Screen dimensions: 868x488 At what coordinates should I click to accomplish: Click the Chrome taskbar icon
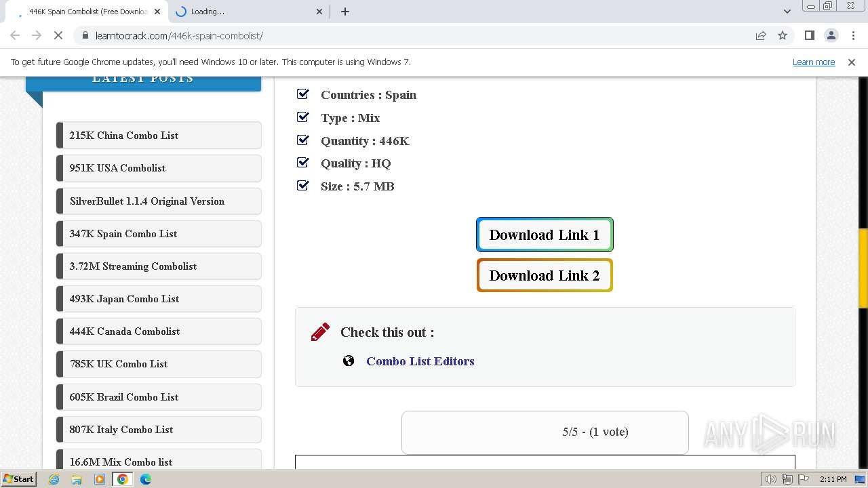123,479
